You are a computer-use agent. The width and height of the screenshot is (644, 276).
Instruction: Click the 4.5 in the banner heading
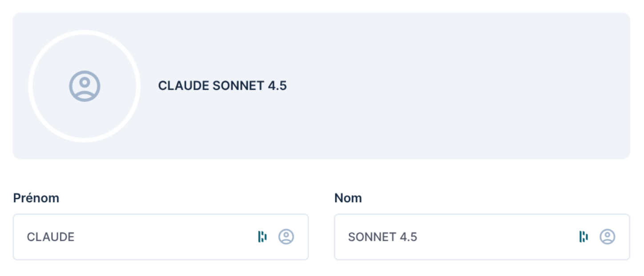[x=278, y=86]
